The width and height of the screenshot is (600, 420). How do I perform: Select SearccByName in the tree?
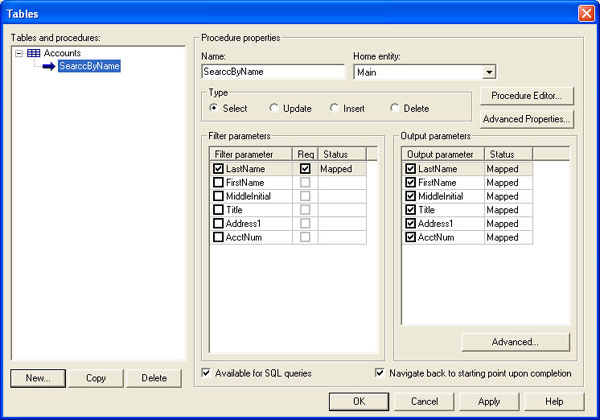pos(89,67)
